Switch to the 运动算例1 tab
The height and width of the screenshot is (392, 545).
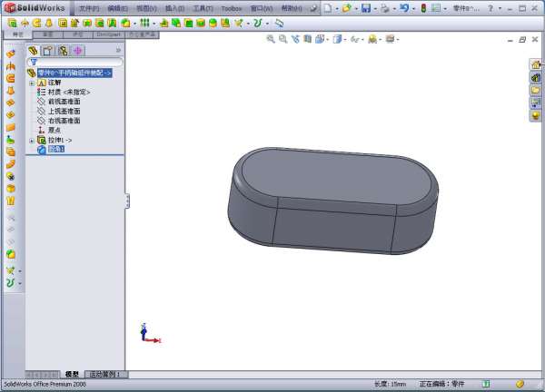tap(106, 374)
